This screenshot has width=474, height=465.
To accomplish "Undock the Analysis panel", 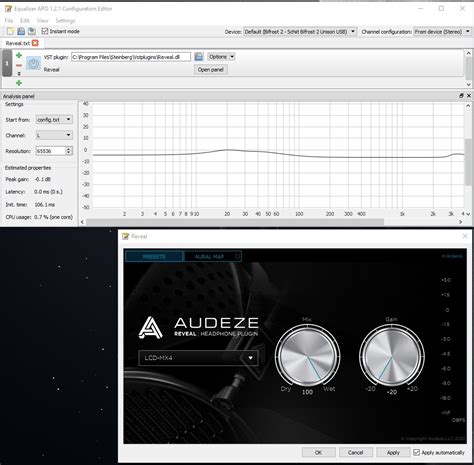I will tap(461, 96).
